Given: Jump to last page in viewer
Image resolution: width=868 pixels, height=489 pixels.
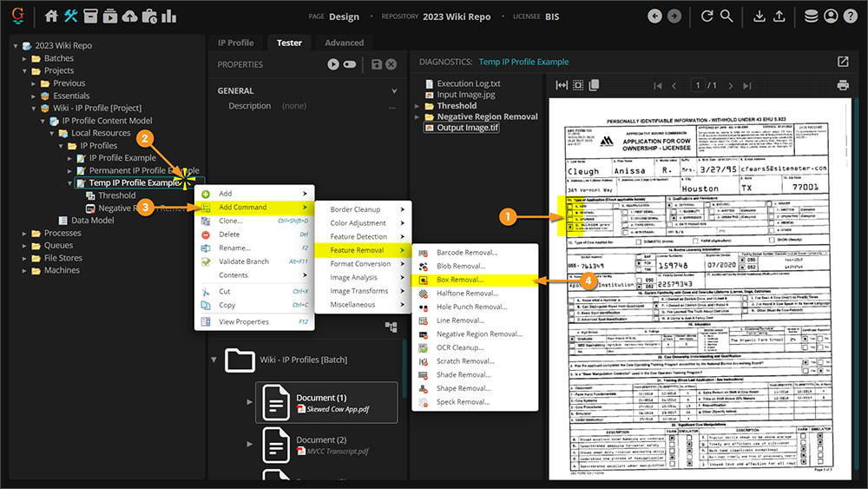Looking at the screenshot, I should pos(747,86).
